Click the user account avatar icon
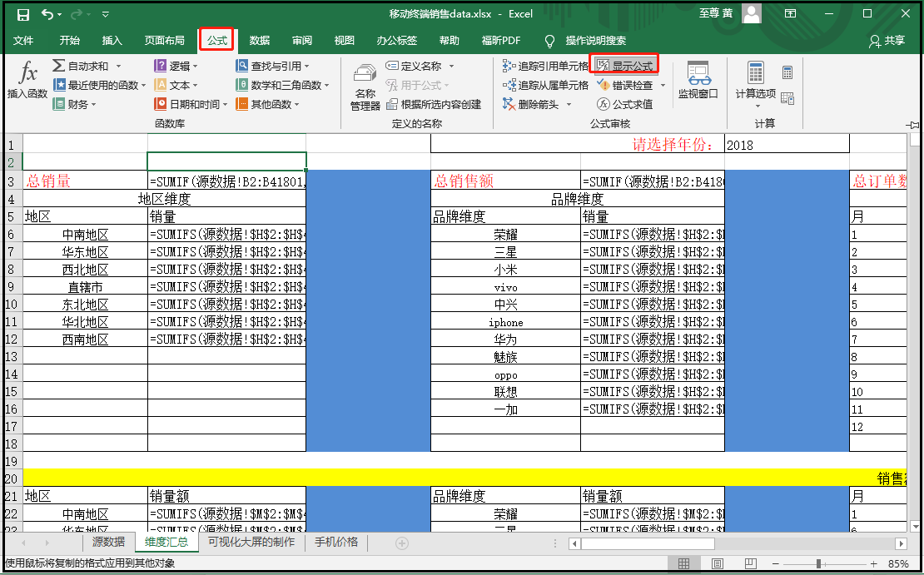The image size is (924, 575). (752, 13)
